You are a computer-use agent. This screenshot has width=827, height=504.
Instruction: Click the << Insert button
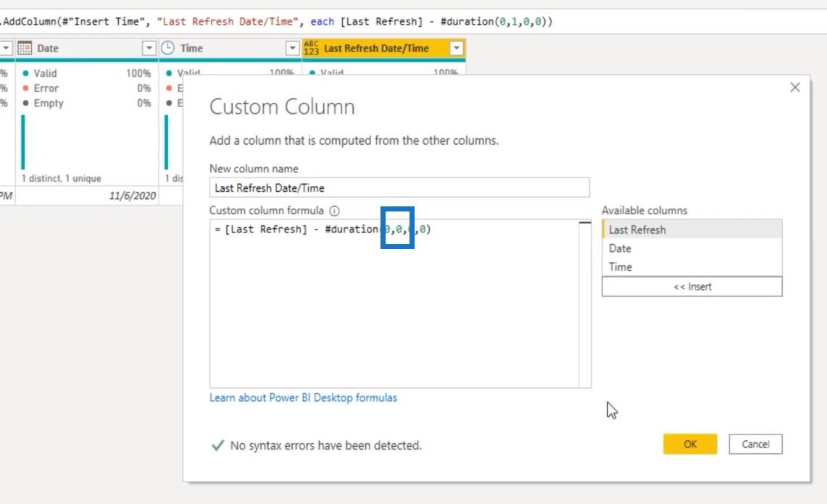[x=692, y=287]
